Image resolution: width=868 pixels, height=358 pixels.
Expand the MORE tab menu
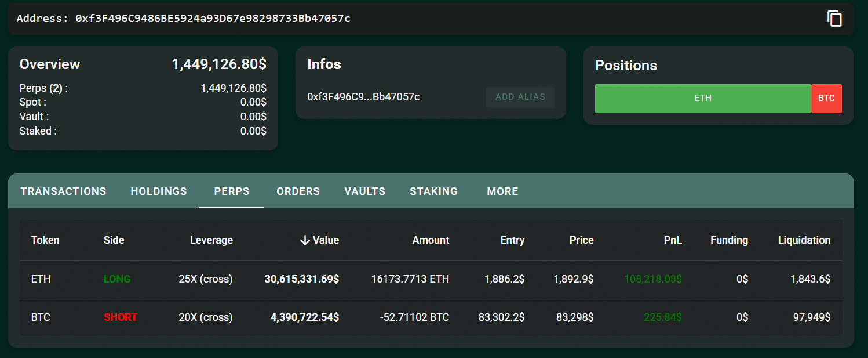tap(502, 191)
